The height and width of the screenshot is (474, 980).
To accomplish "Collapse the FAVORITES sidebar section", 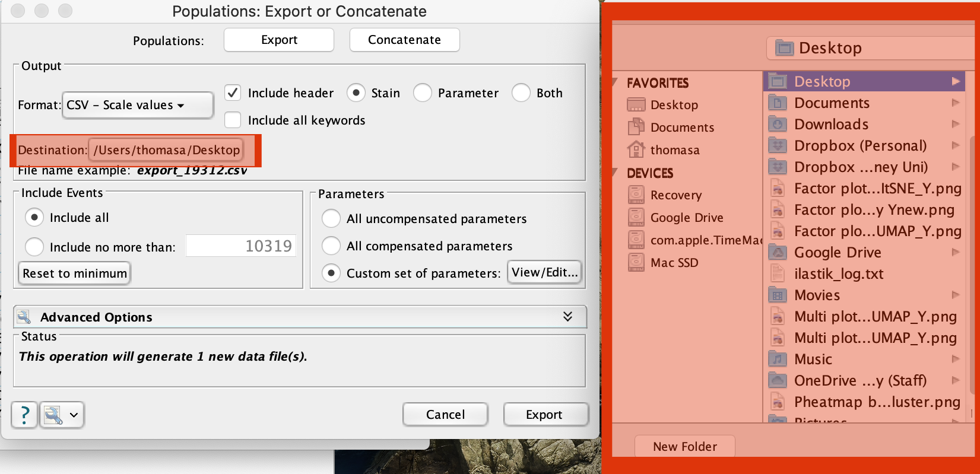I will pos(615,83).
